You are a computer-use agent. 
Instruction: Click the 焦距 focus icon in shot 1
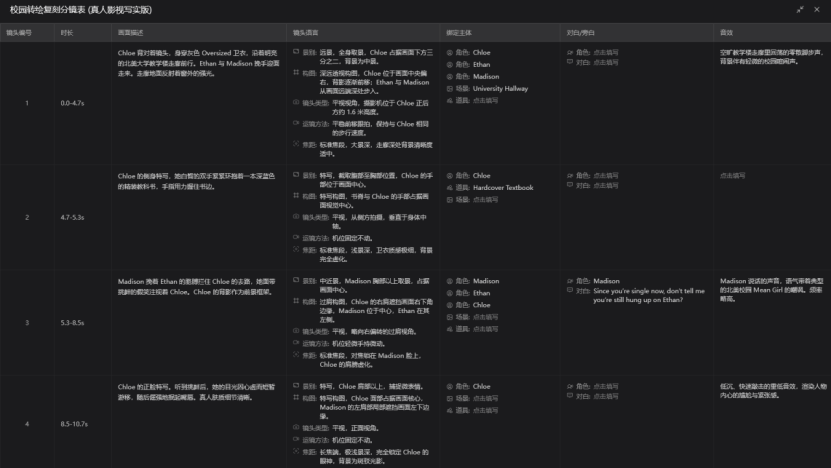click(296, 144)
